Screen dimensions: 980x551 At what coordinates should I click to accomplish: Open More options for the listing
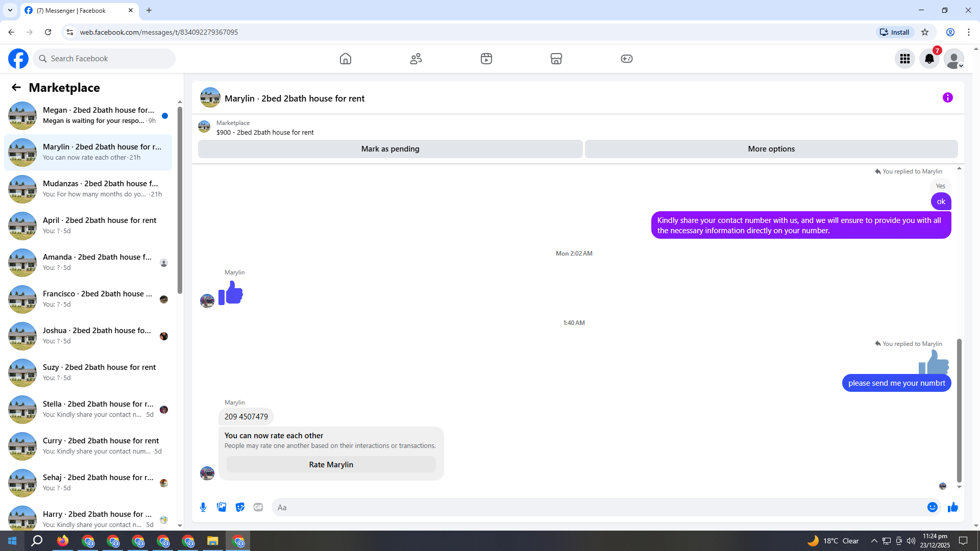coord(771,149)
